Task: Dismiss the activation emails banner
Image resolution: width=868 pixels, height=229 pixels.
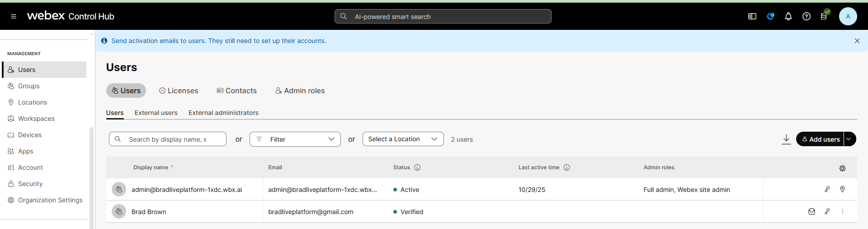Action: (x=857, y=41)
